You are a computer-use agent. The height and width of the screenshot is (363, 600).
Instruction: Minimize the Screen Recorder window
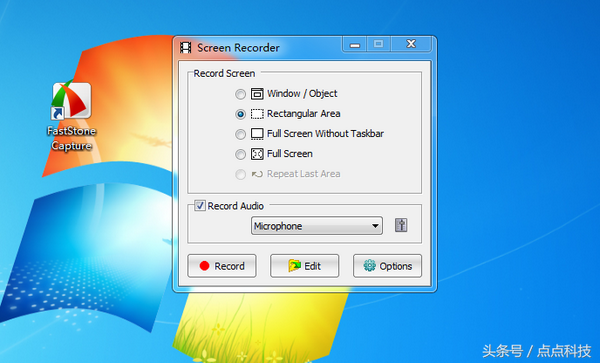355,44
